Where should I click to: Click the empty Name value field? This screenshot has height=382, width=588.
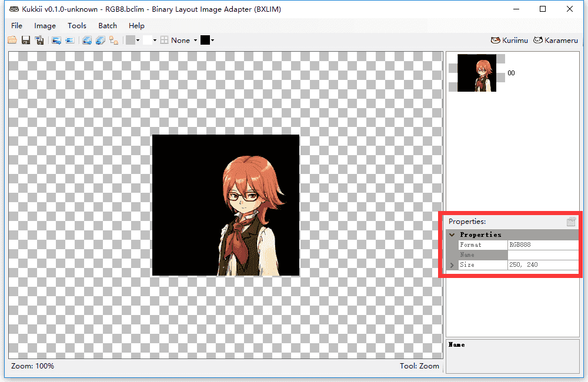(543, 255)
